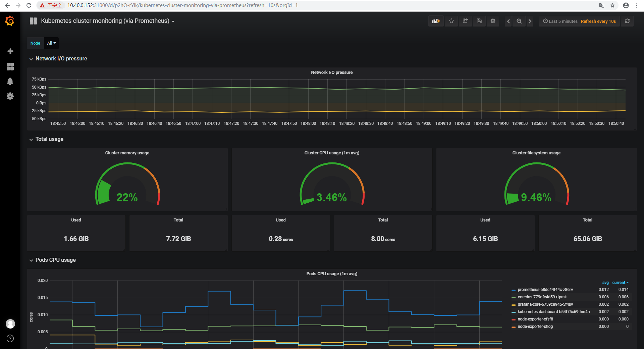Click the 0.28 cores used value
The image size is (644, 349).
pyautogui.click(x=281, y=239)
